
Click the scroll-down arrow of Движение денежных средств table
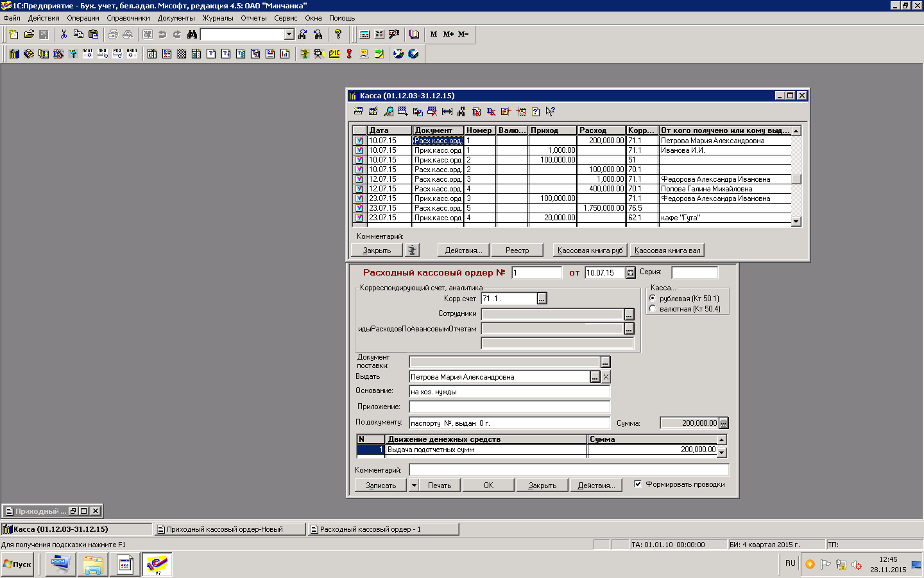pyautogui.click(x=722, y=452)
